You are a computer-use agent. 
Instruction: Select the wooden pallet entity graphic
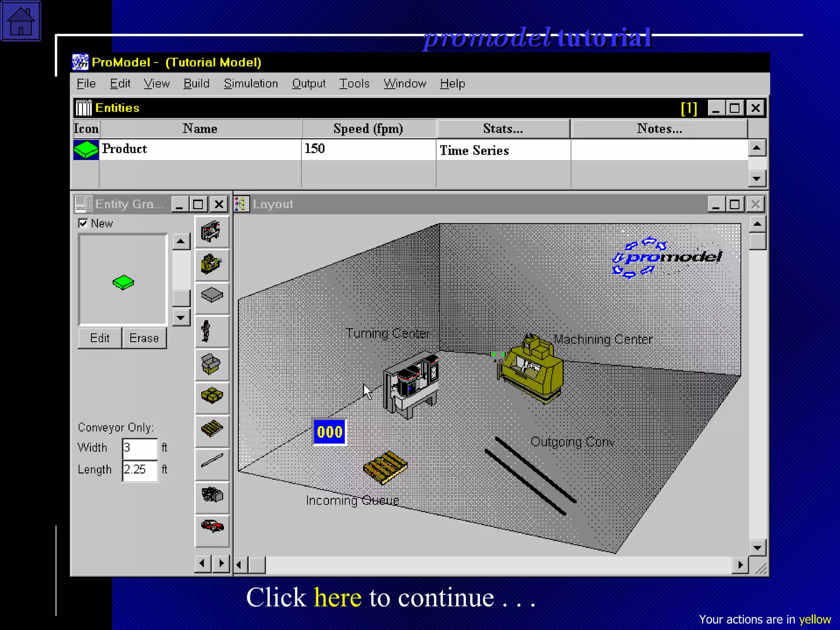point(212,431)
